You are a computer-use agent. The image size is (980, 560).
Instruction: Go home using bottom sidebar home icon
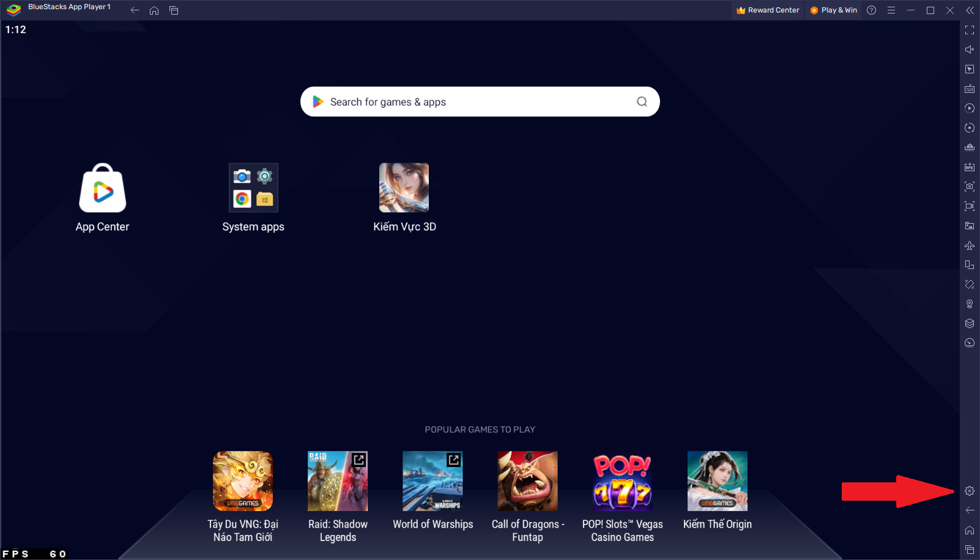[x=970, y=530]
